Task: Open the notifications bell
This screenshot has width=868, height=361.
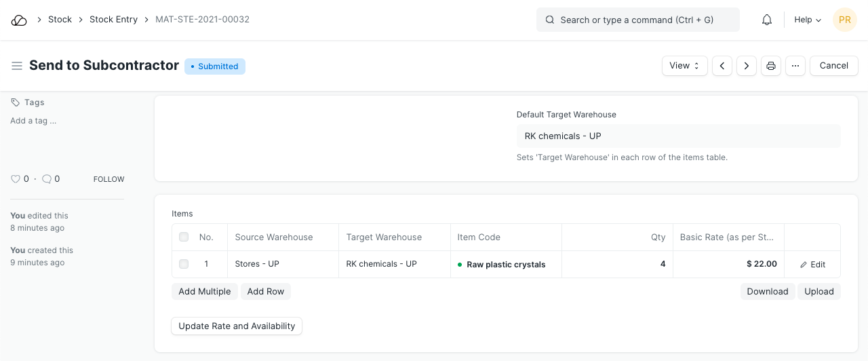Action: [x=767, y=20]
